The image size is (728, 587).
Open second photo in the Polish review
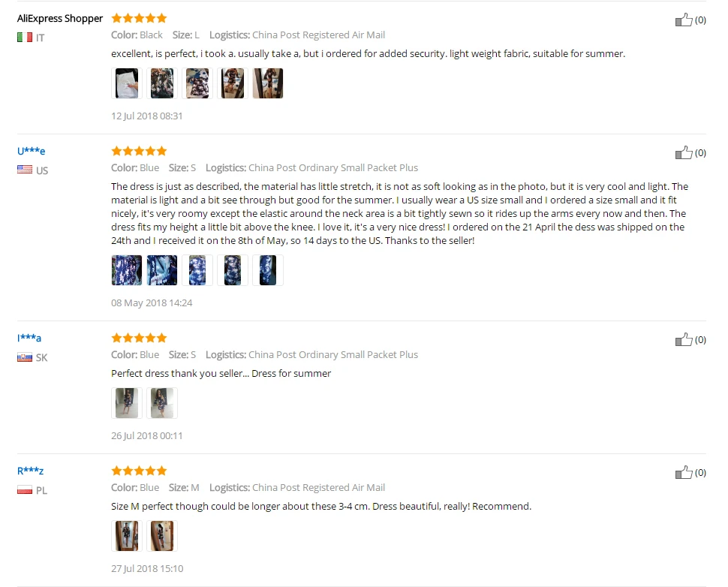click(x=162, y=536)
